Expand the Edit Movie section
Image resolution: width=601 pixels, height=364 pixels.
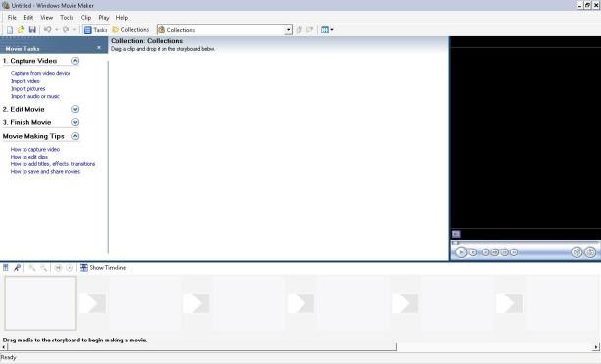[75, 110]
